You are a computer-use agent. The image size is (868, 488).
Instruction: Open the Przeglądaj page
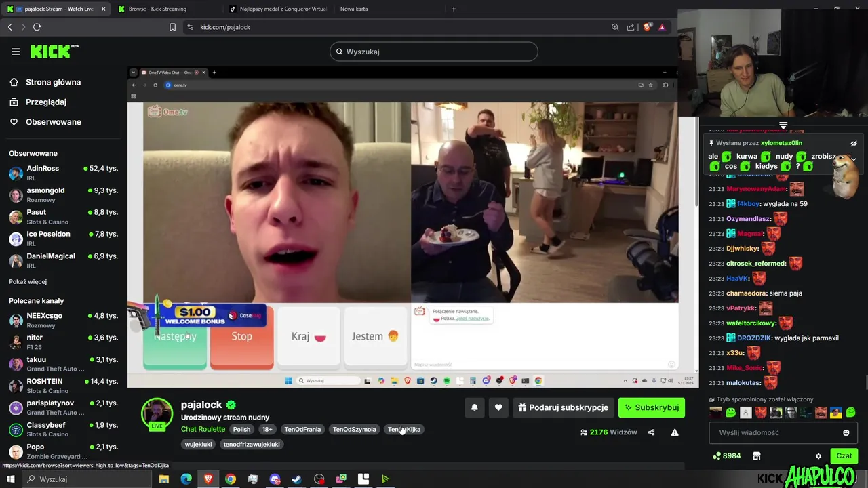38,102
